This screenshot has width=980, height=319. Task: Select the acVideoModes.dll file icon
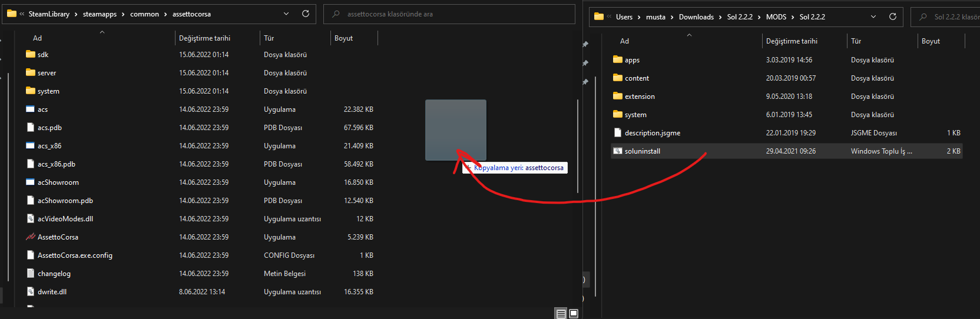point(31,218)
